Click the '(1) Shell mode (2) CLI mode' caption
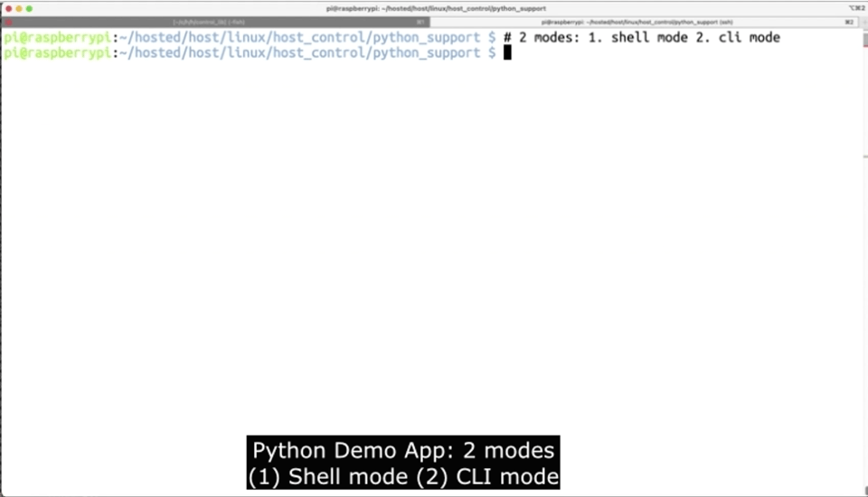Viewport: 868px width, 497px height. (403, 475)
